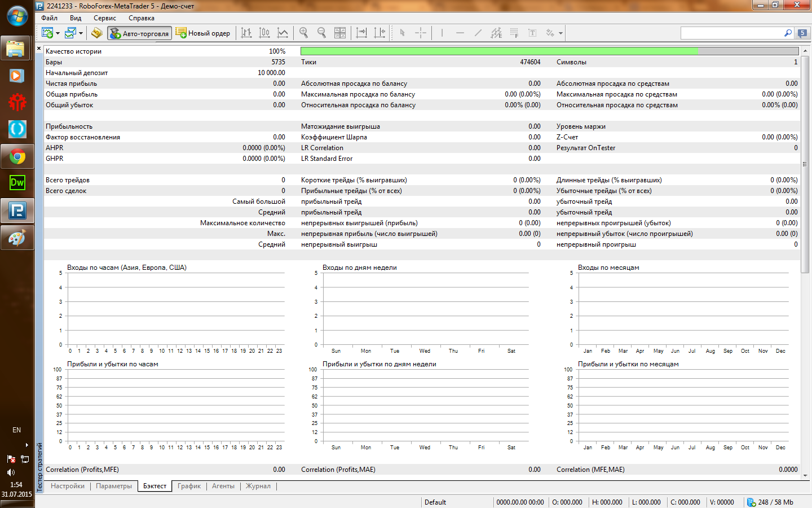This screenshot has height=508, width=812.
Task: Launch Windows Media Player from taskbar
Action: tap(17, 76)
